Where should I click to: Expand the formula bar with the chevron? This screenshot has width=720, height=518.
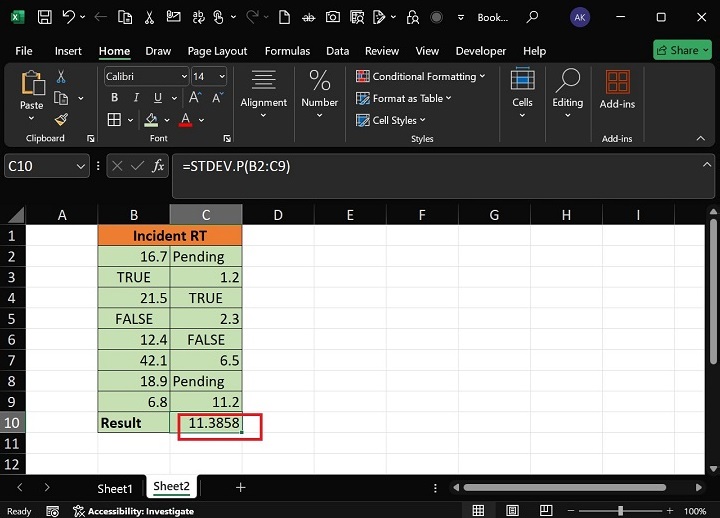point(707,164)
